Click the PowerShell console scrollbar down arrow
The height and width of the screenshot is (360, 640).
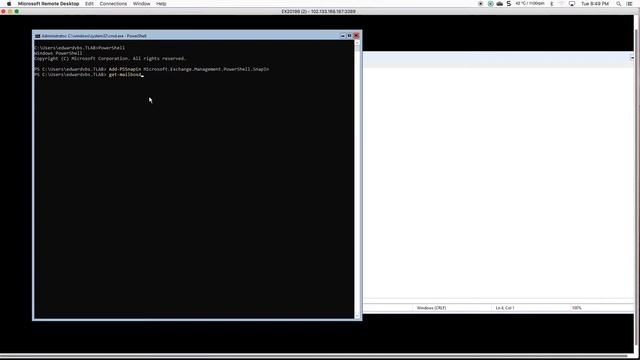point(358,316)
